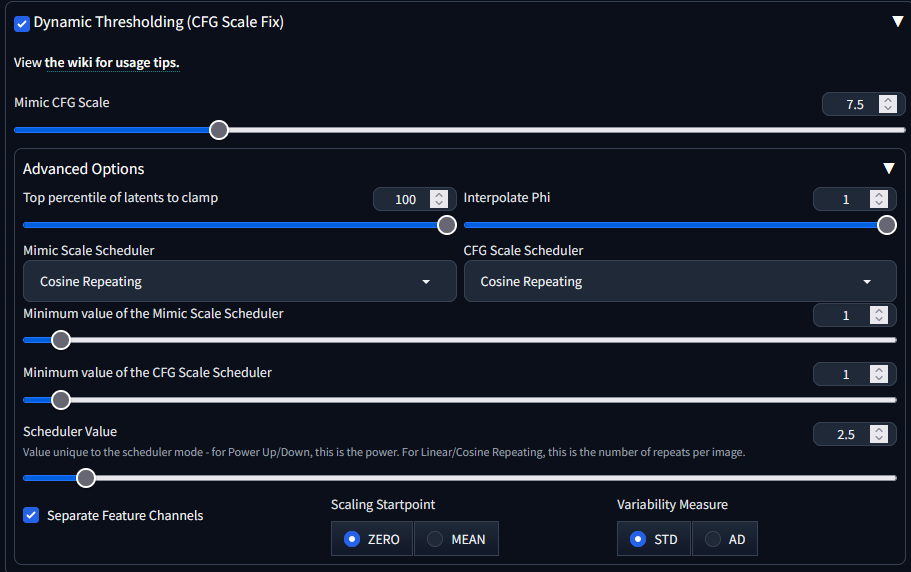The width and height of the screenshot is (911, 572).
Task: Toggle Separate Feature Channels checkbox
Action: [x=31, y=516]
